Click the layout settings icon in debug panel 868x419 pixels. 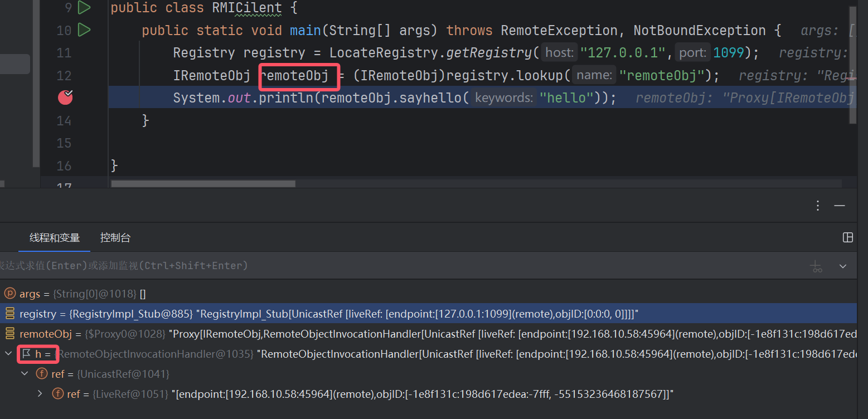pos(847,238)
